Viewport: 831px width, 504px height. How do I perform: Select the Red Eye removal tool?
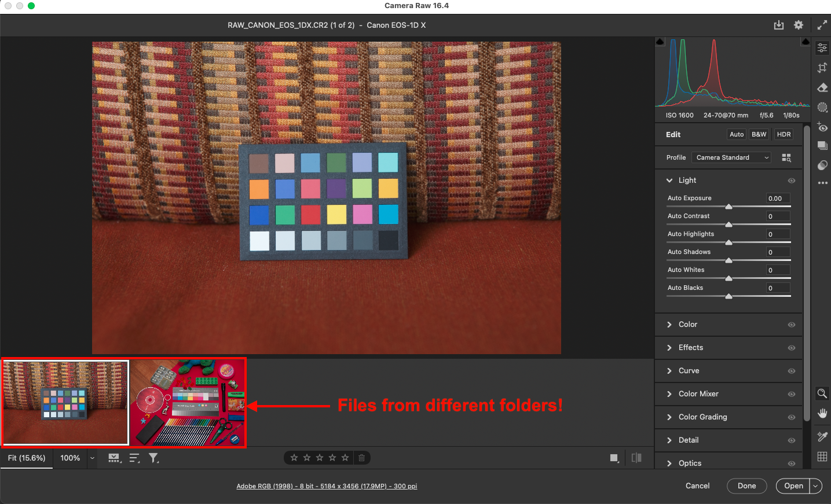(x=822, y=127)
